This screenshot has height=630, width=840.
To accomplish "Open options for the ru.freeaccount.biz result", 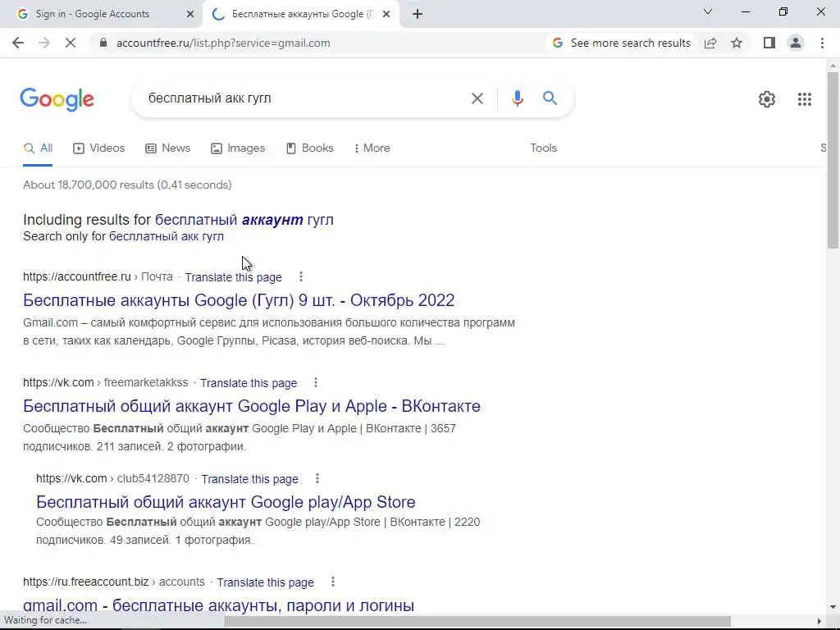I will pyautogui.click(x=333, y=582).
